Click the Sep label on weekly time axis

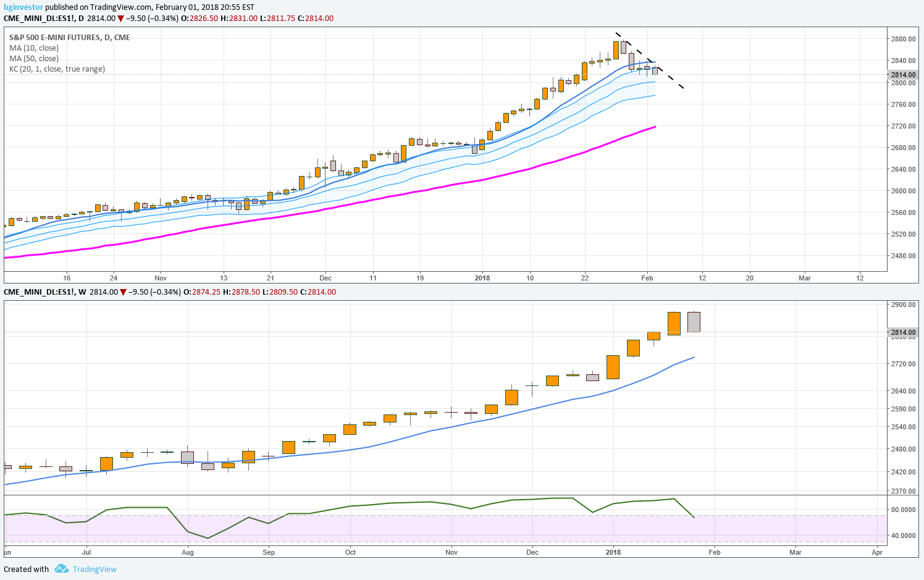(x=269, y=552)
